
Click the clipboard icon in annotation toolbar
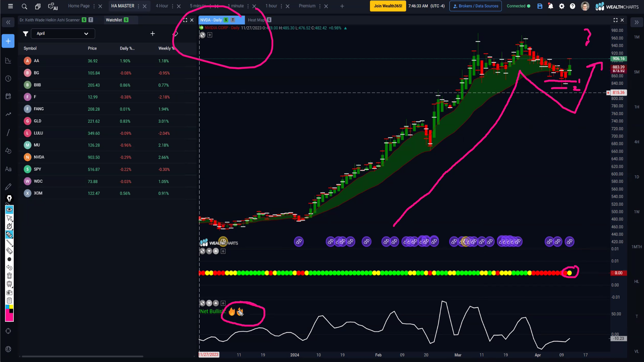click(9, 300)
